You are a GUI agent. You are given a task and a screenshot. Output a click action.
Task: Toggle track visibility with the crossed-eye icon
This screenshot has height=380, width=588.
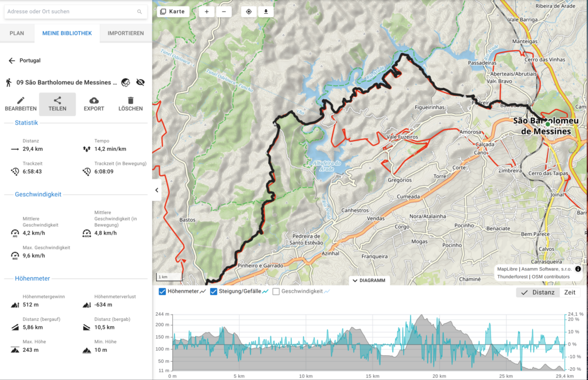(140, 83)
